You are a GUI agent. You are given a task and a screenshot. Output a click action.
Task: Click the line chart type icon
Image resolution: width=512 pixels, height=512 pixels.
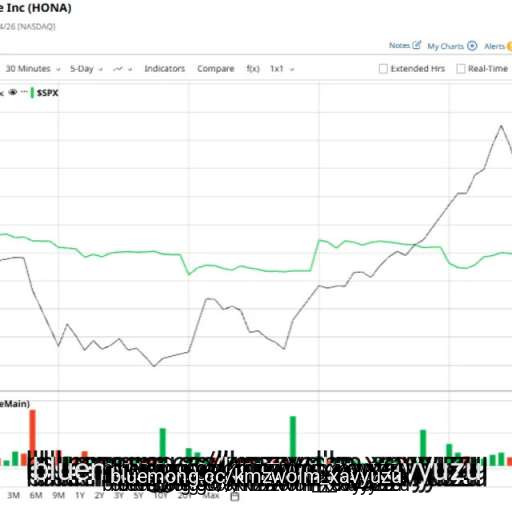(x=118, y=69)
